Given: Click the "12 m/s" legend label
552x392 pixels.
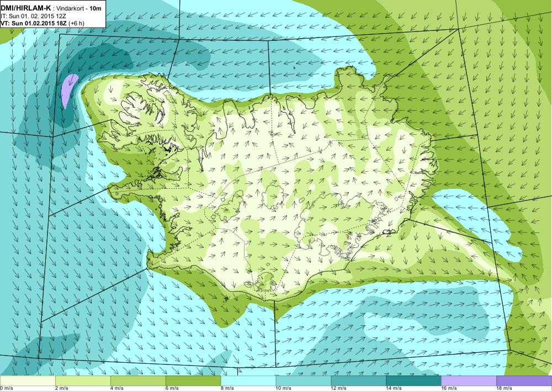Looking at the screenshot, I should [x=339, y=389].
